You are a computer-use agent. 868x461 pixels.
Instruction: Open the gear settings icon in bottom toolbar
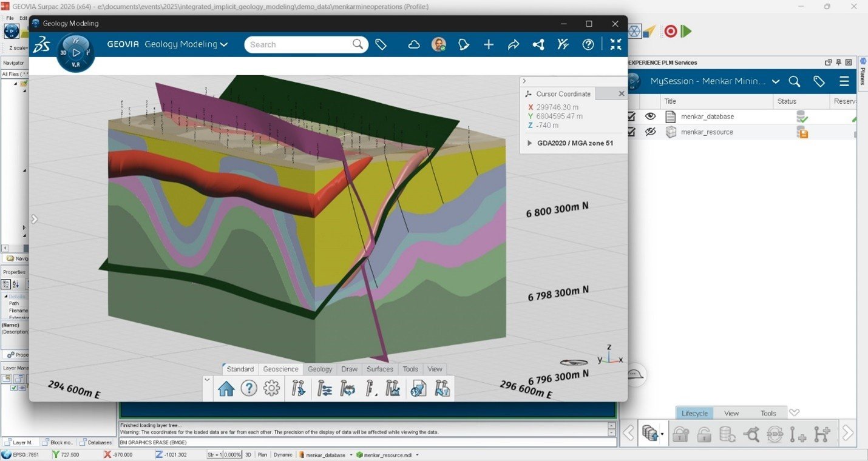(x=271, y=389)
